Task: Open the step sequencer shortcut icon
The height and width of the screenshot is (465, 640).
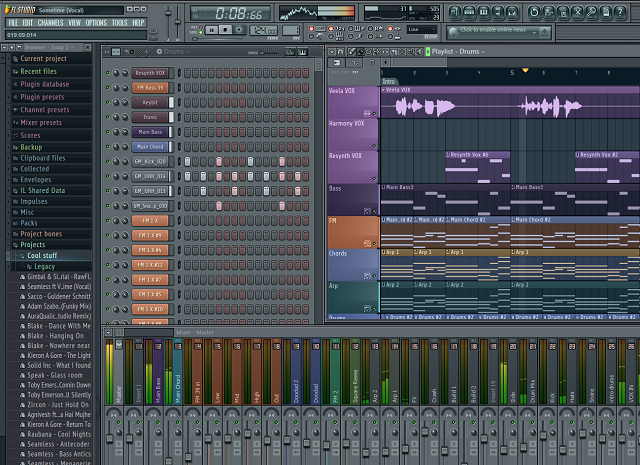Action: [469, 12]
